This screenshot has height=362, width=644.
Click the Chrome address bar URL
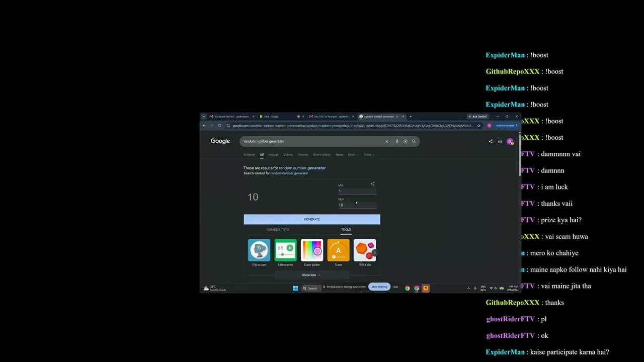[x=352, y=126]
